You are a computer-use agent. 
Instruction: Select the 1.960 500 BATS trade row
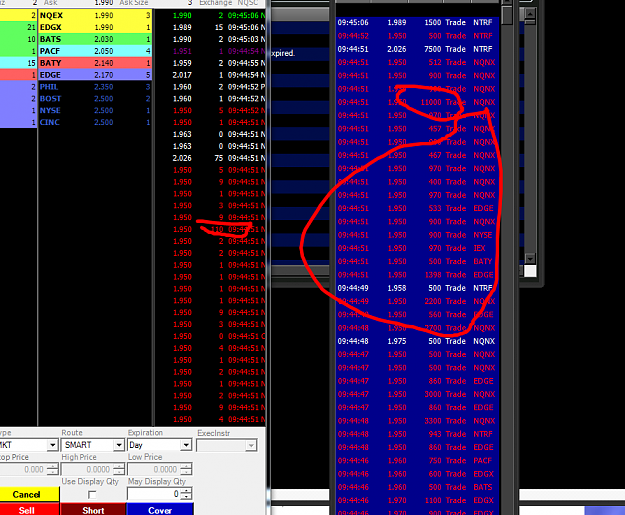point(418,487)
